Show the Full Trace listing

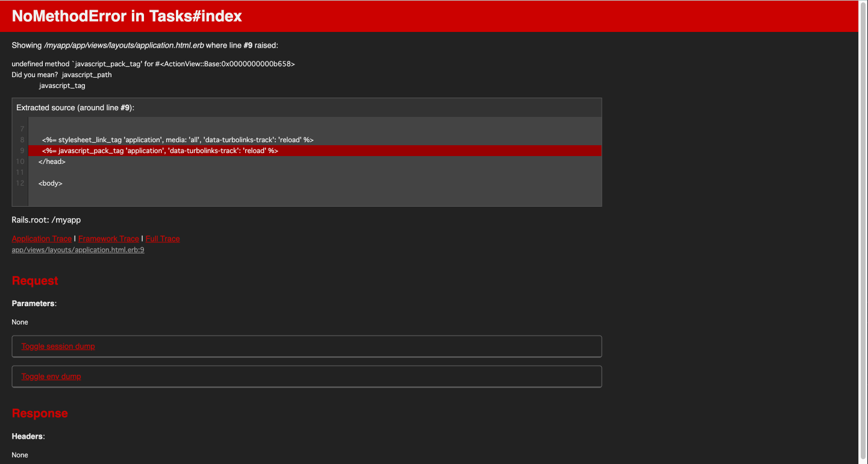click(x=162, y=239)
